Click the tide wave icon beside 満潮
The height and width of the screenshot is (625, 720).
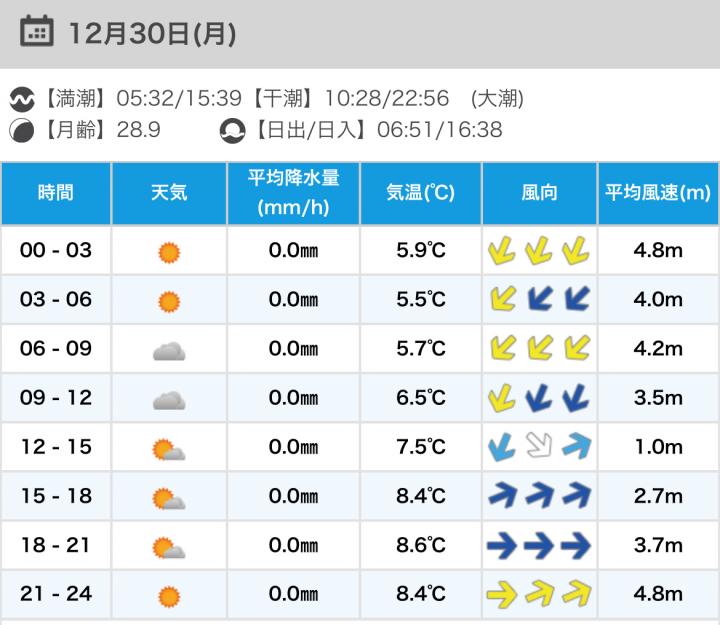click(x=20, y=100)
